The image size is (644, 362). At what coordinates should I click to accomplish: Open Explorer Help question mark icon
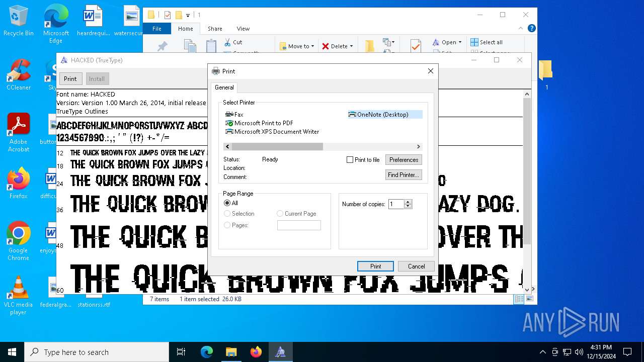point(531,29)
